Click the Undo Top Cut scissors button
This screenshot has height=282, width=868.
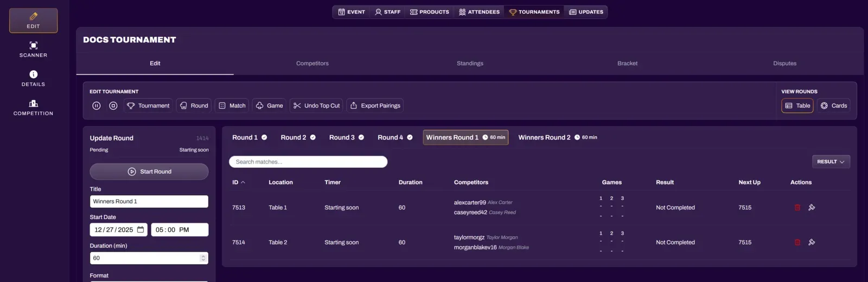[x=317, y=106]
